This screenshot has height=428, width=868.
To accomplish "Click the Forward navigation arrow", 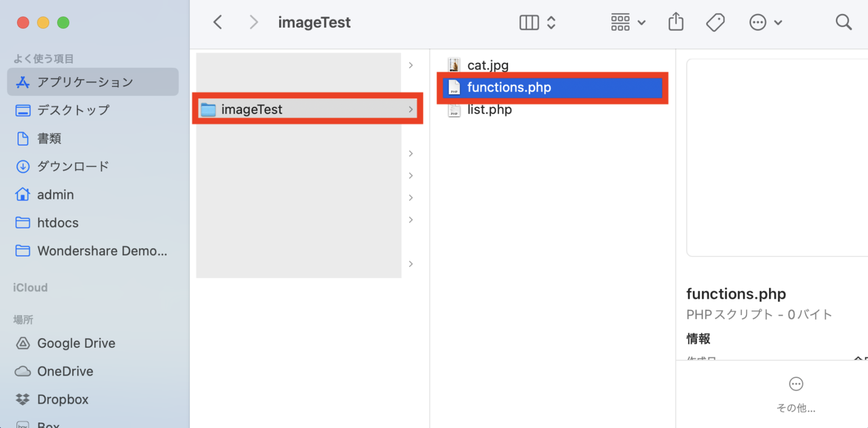I will 254,23.
